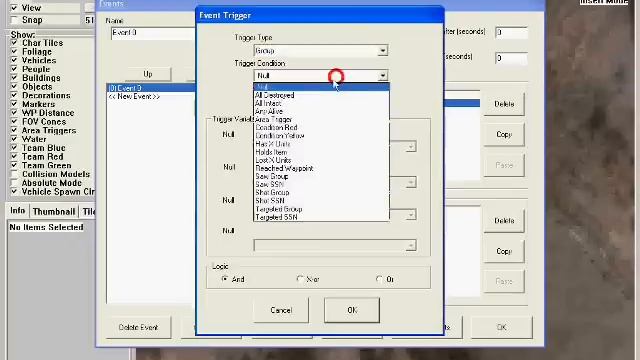Toggle FOV Cones checkbox

tap(14, 121)
